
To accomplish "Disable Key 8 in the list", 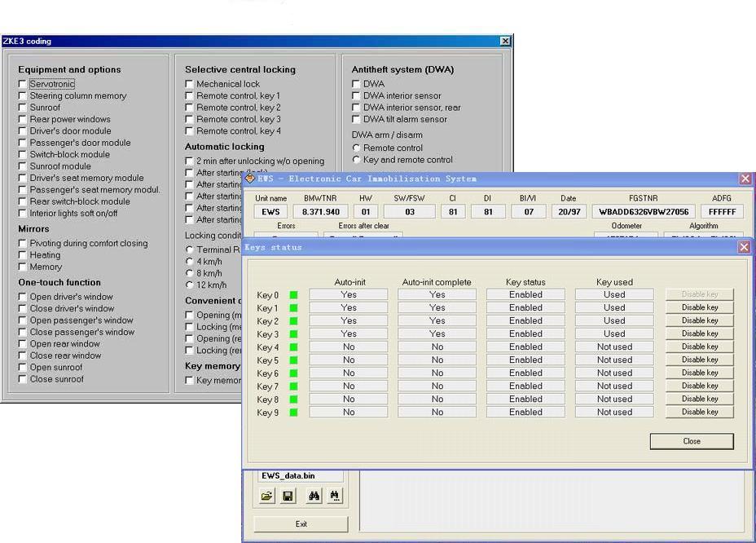I will coord(700,399).
